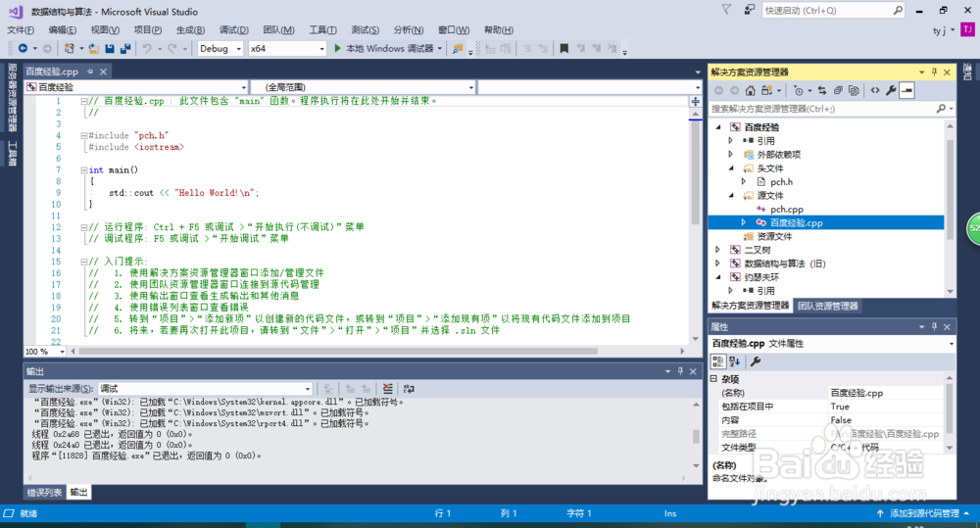Click the Home icon in Solution Explorer
Image resolution: width=980 pixels, height=528 pixels.
click(x=750, y=90)
